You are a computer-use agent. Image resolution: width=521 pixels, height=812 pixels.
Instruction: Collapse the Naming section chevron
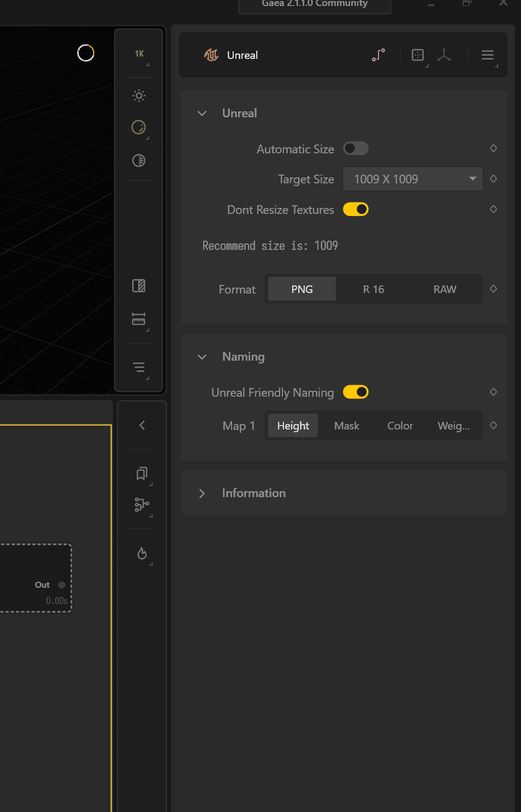click(x=202, y=357)
